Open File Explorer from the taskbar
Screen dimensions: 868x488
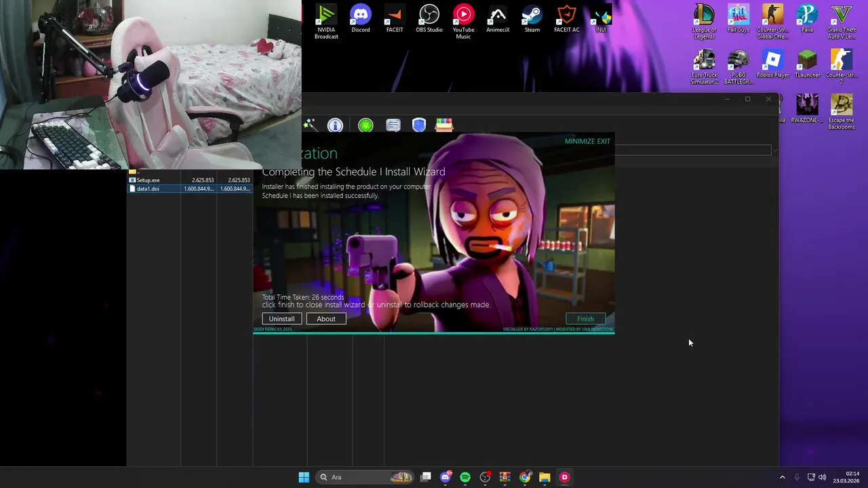(545, 477)
